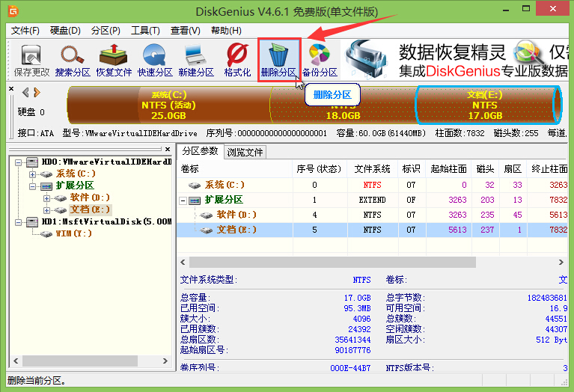
Task: Select the 18.0GB middle partition on the disk map
Action: point(343,105)
